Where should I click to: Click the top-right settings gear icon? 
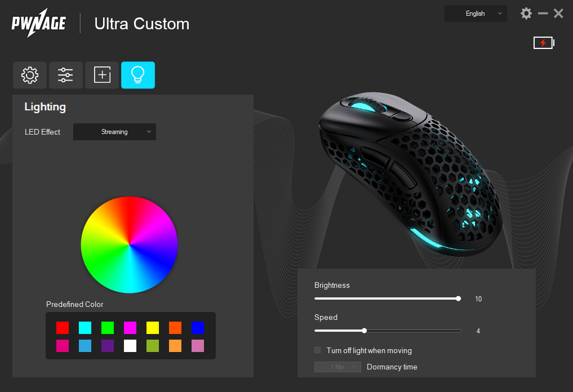(x=526, y=14)
